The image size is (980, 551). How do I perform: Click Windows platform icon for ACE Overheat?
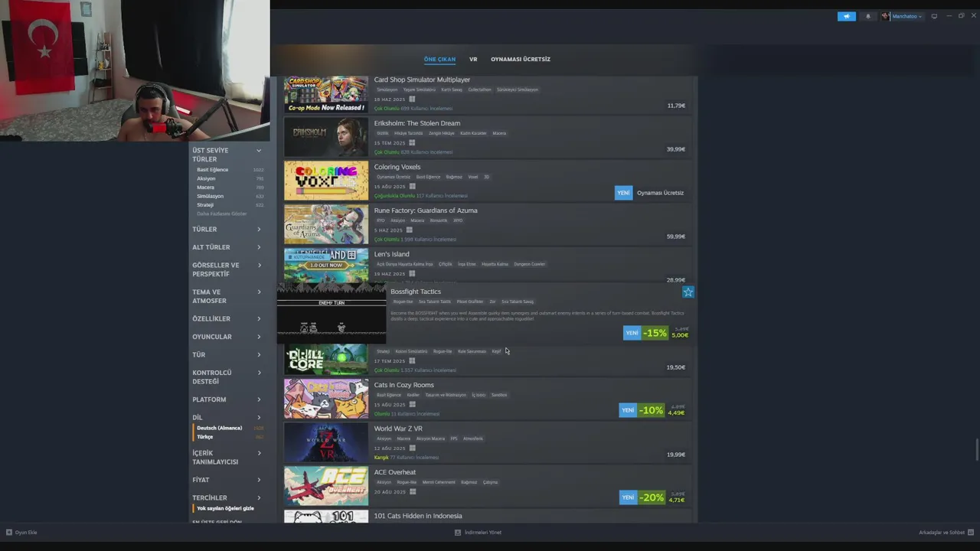pyautogui.click(x=412, y=492)
